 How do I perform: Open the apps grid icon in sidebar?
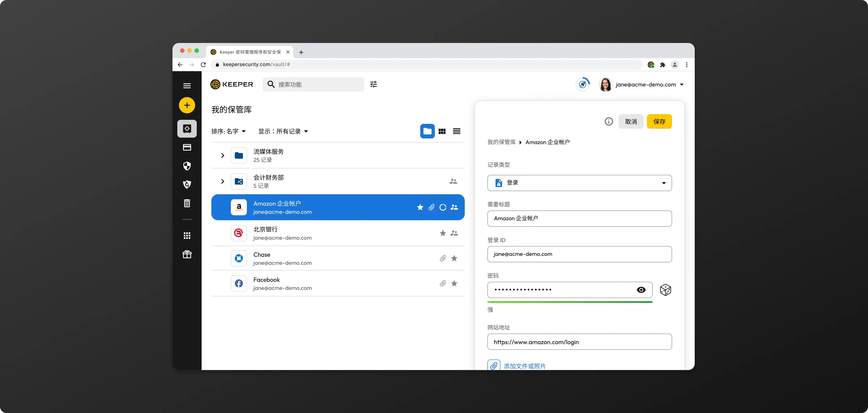187,236
